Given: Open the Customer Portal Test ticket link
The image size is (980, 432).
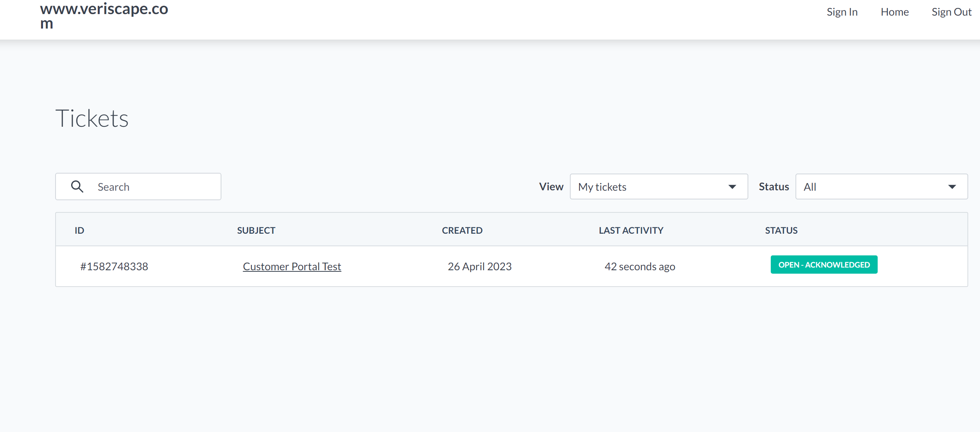Looking at the screenshot, I should click(x=292, y=266).
